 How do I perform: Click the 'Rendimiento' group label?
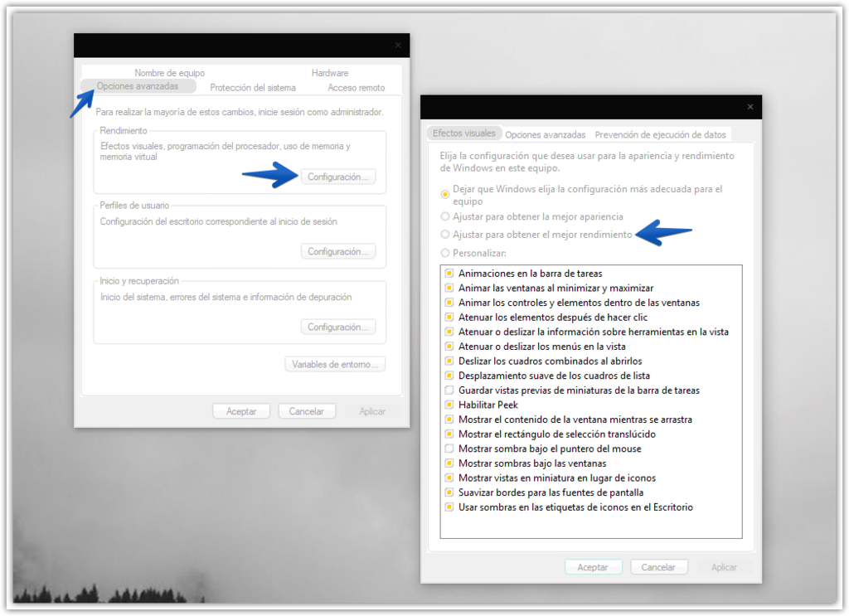tap(124, 130)
